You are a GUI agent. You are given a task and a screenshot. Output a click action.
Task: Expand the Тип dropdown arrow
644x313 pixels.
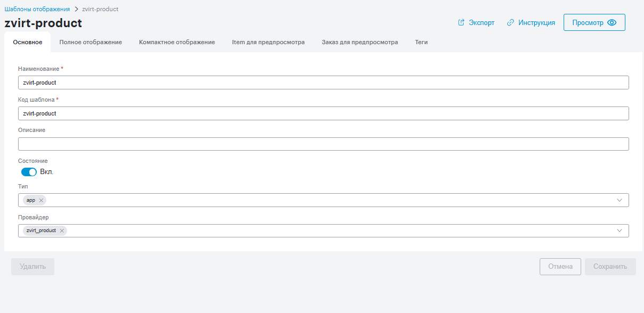point(620,200)
